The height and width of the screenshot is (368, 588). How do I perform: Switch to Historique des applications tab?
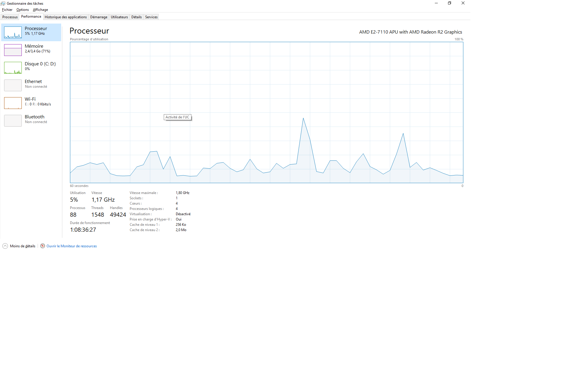[x=66, y=17]
